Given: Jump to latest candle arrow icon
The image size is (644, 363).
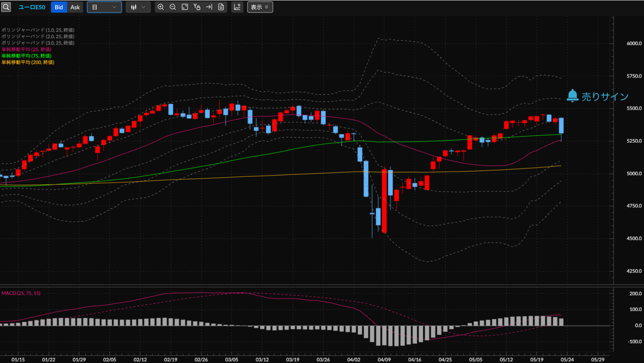Looking at the screenshot, I should click(209, 7).
